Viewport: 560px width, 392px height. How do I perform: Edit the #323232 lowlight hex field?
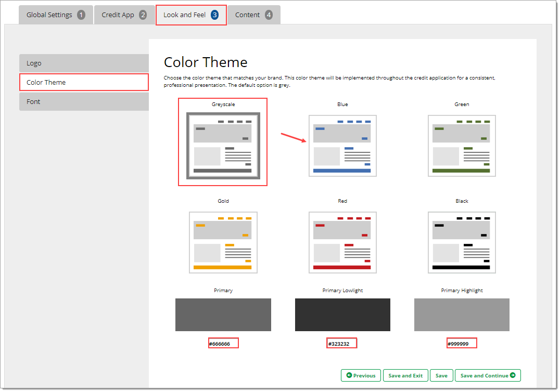342,344
